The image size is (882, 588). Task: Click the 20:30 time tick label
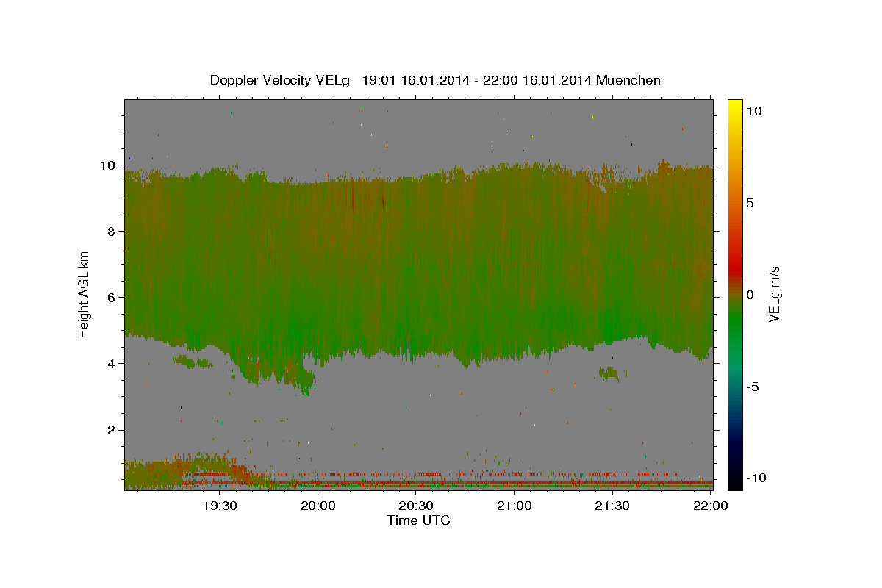(416, 506)
